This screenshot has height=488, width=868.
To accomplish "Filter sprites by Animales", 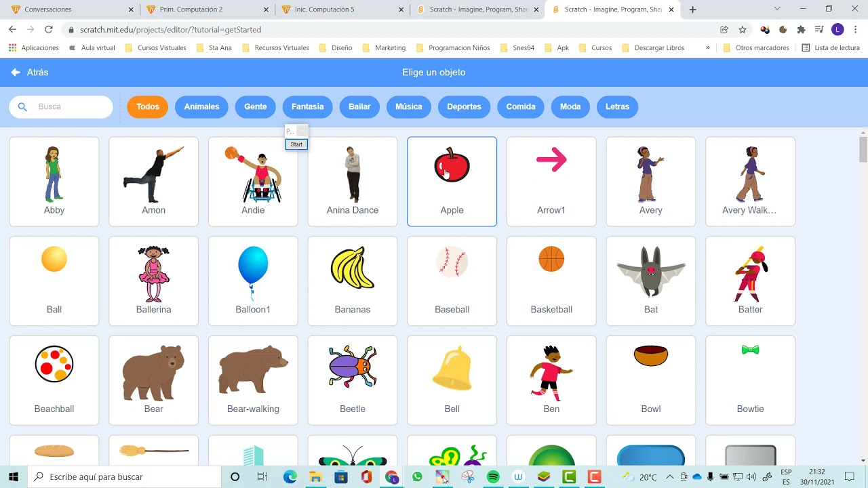I will pyautogui.click(x=201, y=106).
